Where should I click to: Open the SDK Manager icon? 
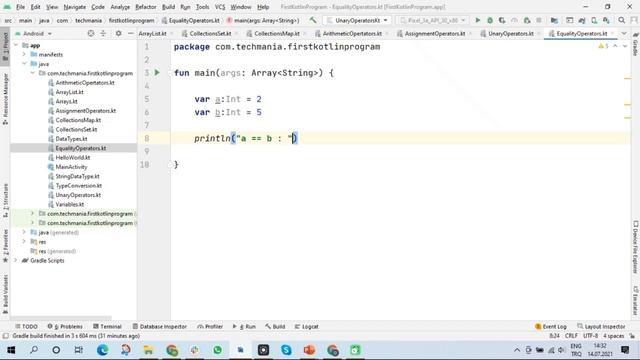(607, 20)
